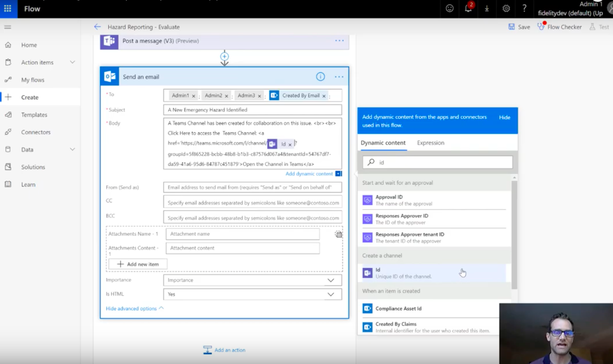Select Responses Approver ID item
The height and width of the screenshot is (364, 613).
click(434, 219)
